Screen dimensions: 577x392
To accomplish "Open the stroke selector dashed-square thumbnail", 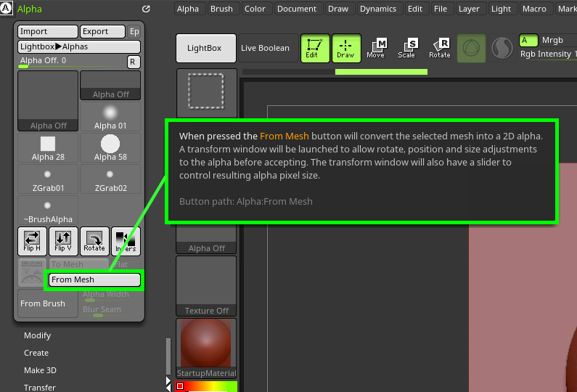I will coord(206,92).
